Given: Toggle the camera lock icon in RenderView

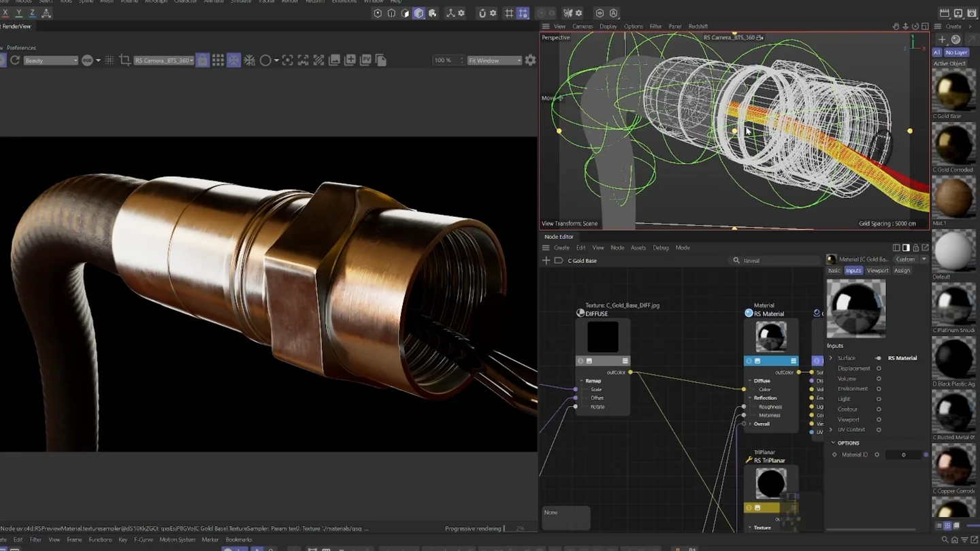Looking at the screenshot, I should click(203, 61).
